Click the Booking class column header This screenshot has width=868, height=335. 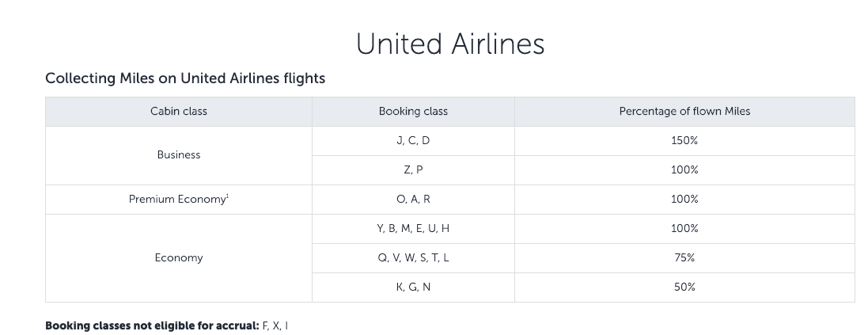[413, 112]
